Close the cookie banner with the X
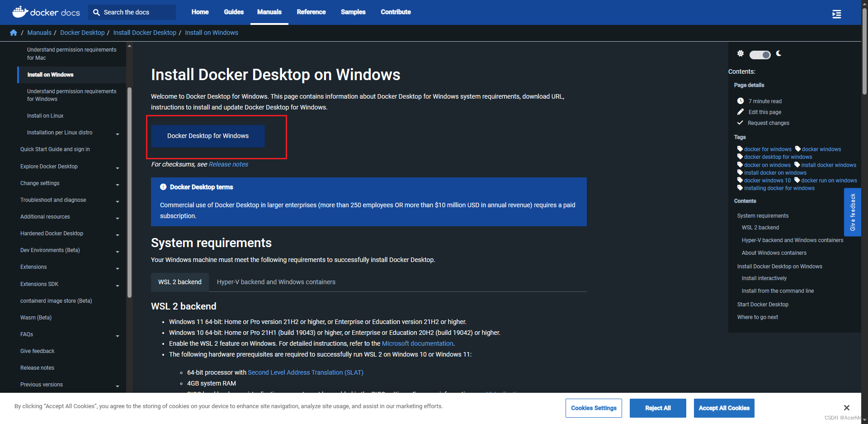Image resolution: width=868 pixels, height=424 pixels. 847,408
